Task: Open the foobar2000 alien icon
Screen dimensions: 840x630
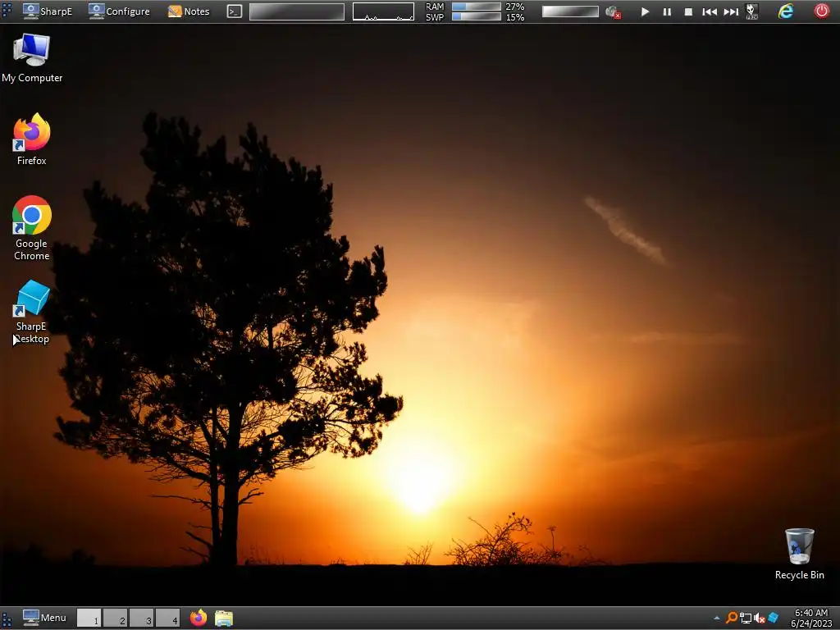Action: point(751,11)
